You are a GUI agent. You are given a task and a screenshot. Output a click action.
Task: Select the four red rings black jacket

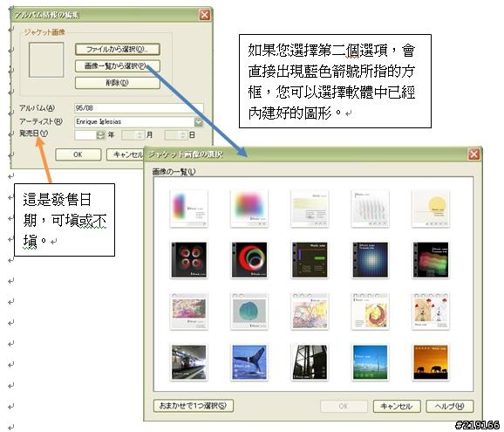click(188, 260)
